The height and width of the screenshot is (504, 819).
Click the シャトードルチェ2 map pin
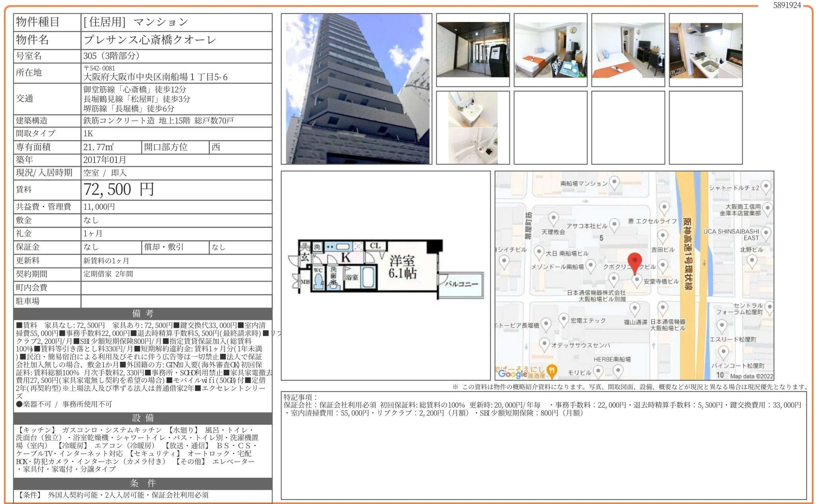click(x=766, y=186)
